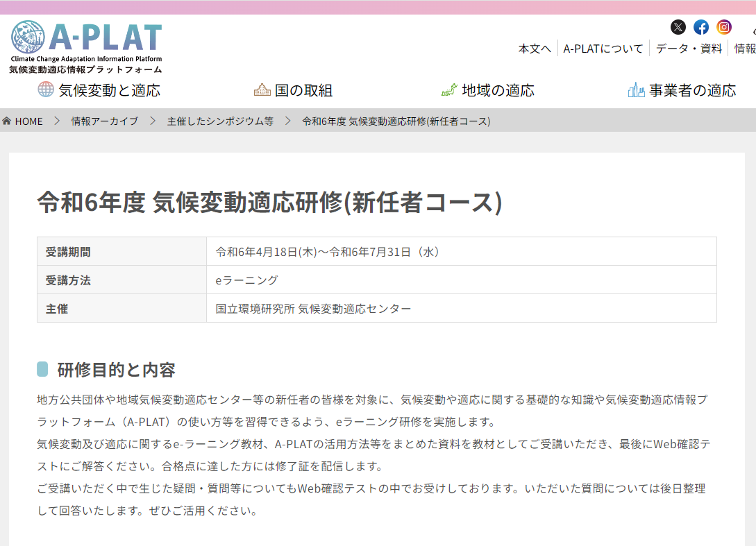Select the 事業者の適応 menu text
756x546 pixels.
(x=692, y=90)
